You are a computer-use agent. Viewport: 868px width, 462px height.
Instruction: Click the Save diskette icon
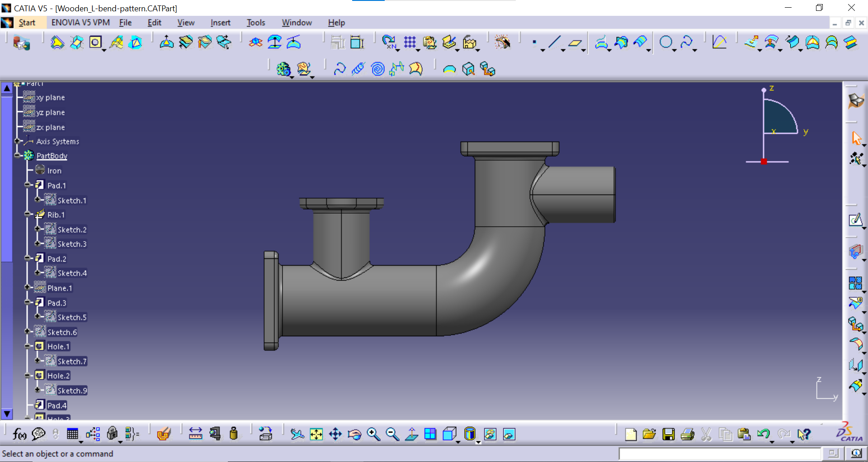coord(668,434)
